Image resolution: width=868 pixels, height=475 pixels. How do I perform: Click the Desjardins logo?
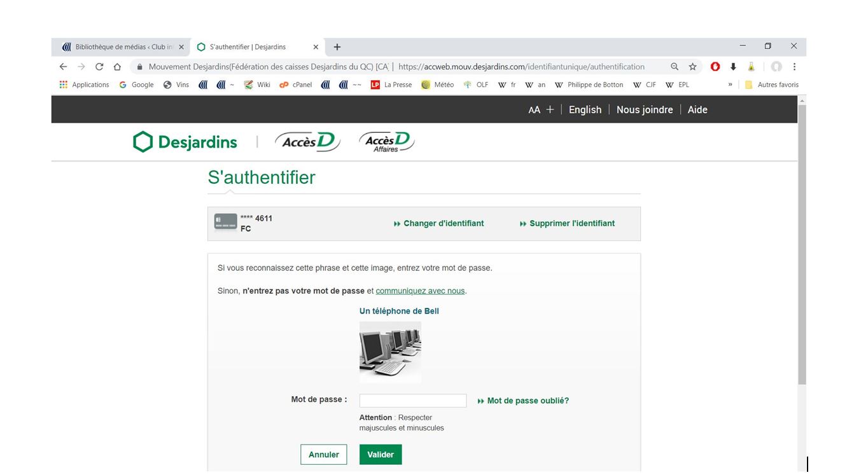pos(185,142)
